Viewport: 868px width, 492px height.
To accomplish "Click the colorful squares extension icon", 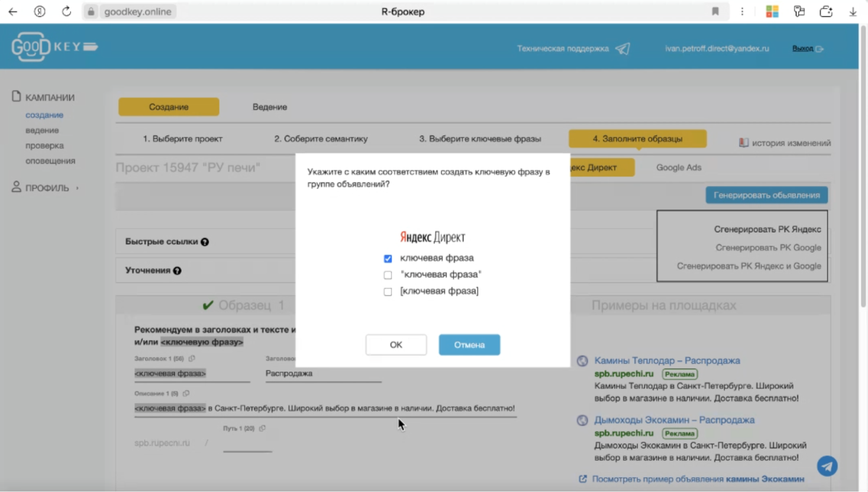I will (x=772, y=12).
